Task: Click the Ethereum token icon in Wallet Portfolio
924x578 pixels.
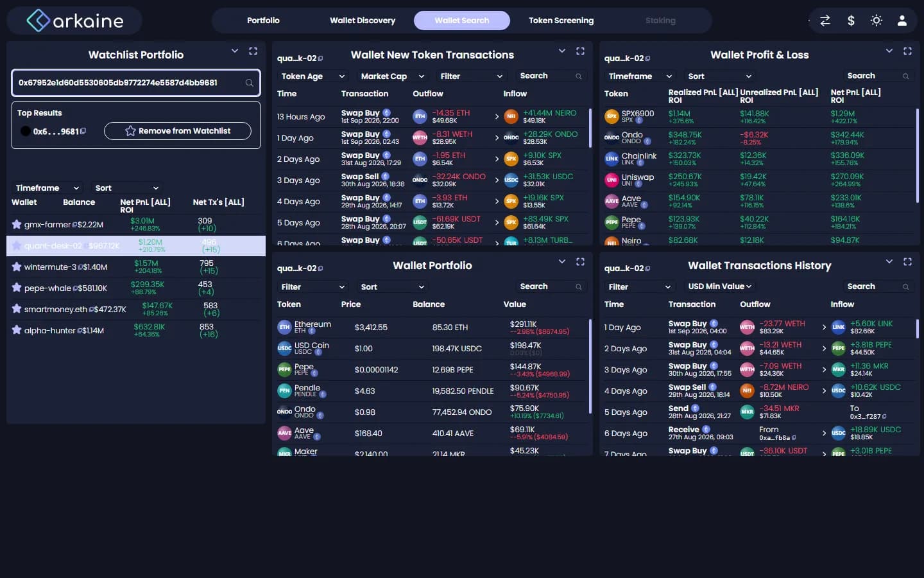Action: [284, 328]
